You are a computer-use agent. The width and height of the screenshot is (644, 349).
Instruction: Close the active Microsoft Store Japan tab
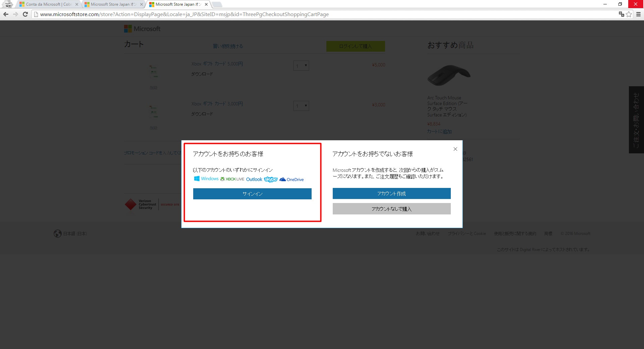206,4
